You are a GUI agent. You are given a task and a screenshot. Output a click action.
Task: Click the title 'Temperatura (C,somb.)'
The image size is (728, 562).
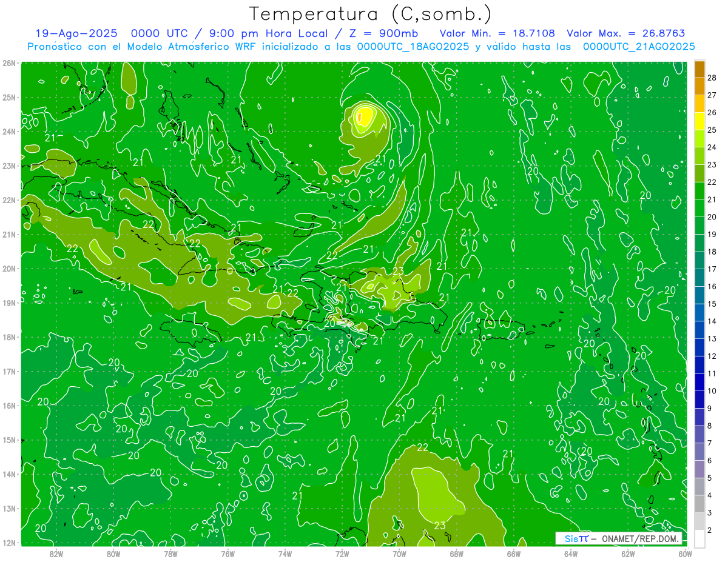[370, 14]
